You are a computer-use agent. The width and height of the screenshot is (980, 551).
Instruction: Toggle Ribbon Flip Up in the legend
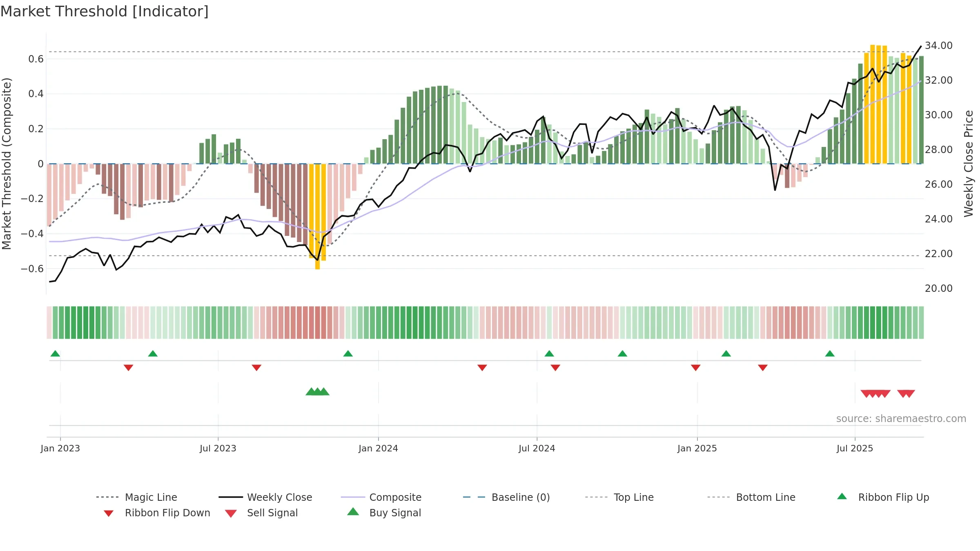(x=883, y=497)
